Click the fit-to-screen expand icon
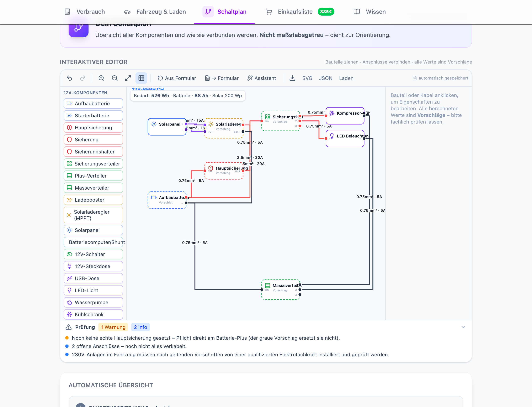 (x=128, y=78)
